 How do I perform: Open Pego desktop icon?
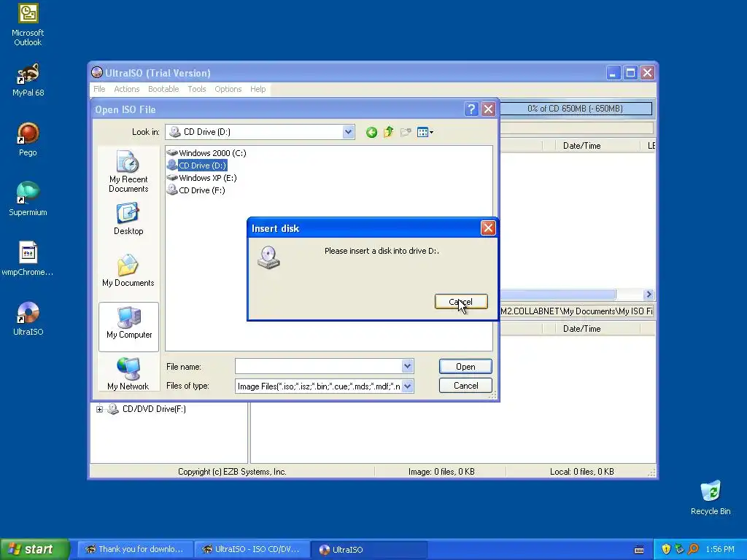click(28, 139)
